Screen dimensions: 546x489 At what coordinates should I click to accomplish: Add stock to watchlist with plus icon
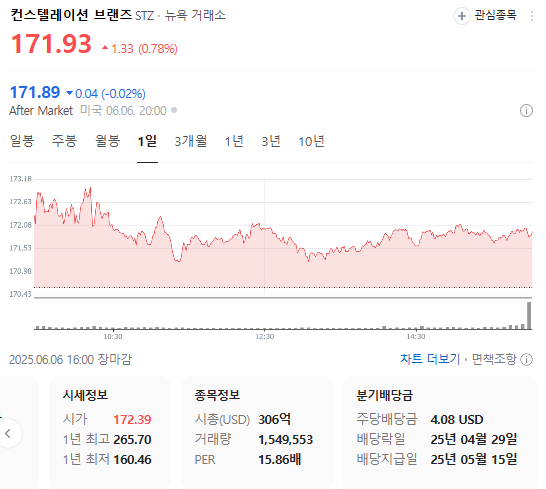[x=461, y=16]
